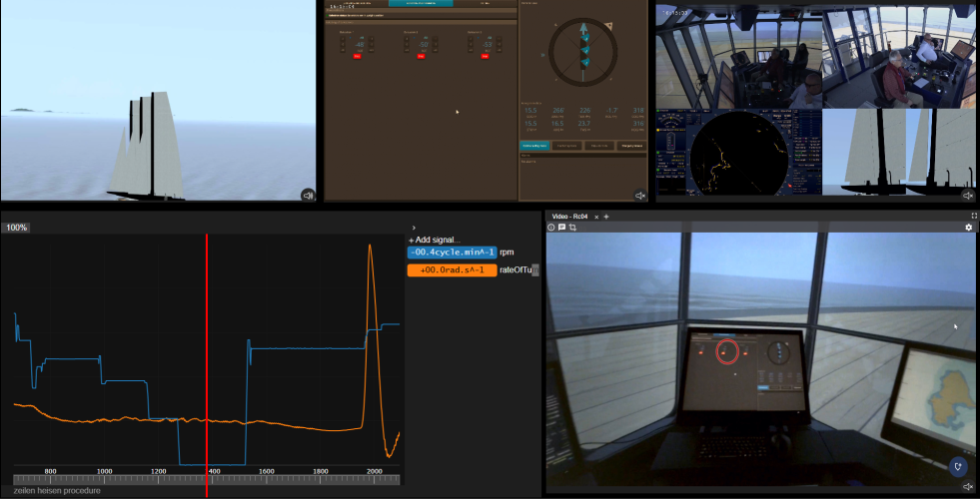Click the 'zeilen heisen procedure' label
Screen dimensions: 980x499
click(57, 491)
